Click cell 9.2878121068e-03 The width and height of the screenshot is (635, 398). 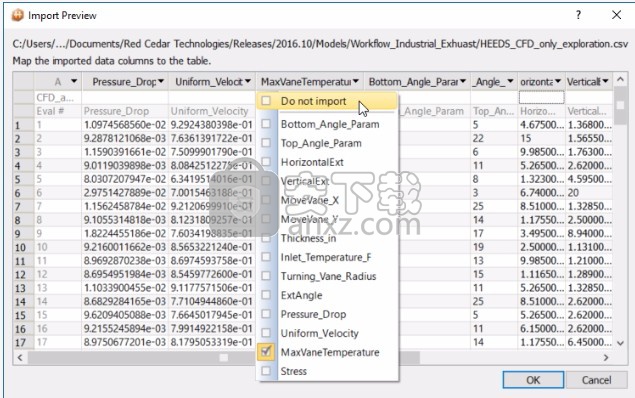coord(125,138)
